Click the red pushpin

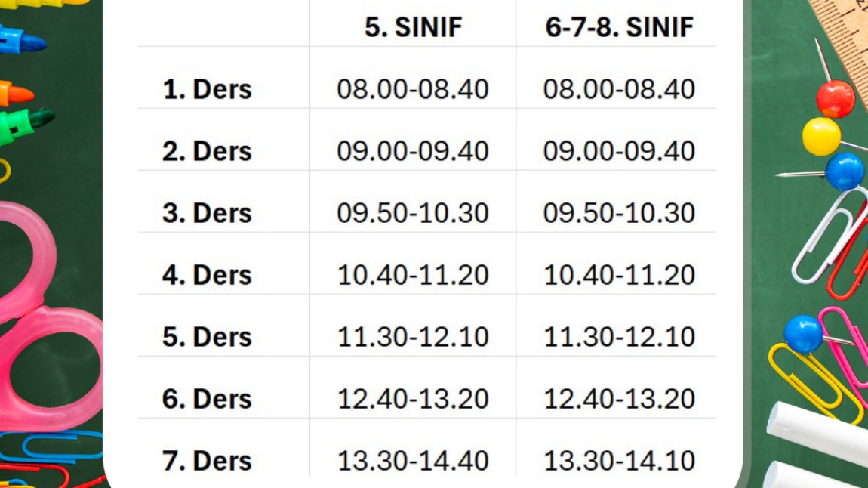point(836,99)
